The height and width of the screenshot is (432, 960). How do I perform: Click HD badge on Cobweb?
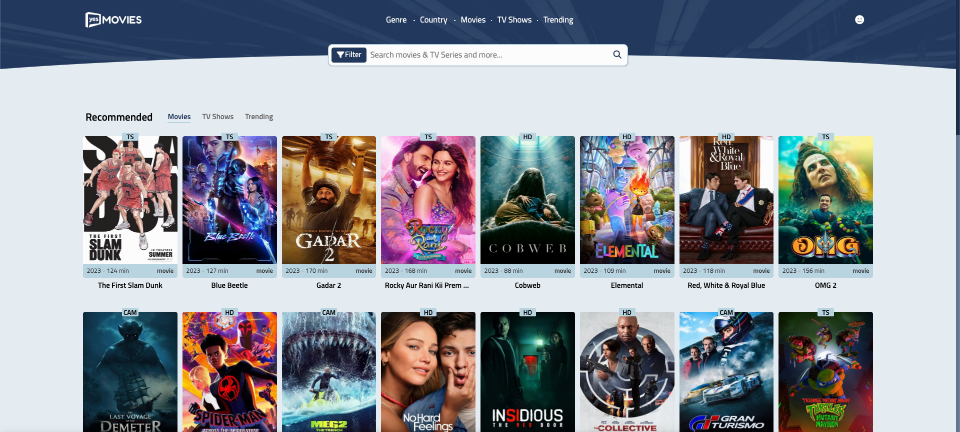pyautogui.click(x=528, y=136)
